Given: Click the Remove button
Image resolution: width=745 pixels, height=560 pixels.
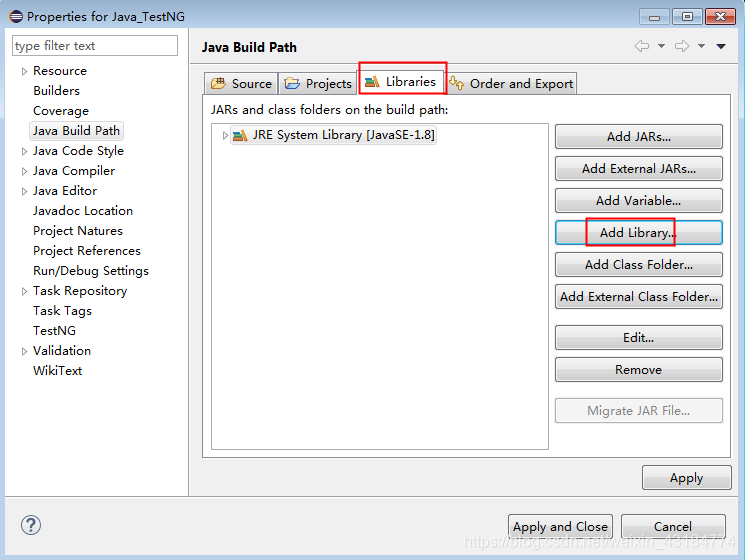Looking at the screenshot, I should 639,370.
